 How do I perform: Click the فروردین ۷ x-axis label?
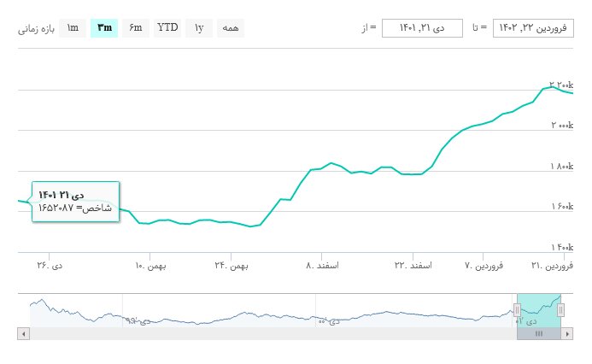point(484,266)
